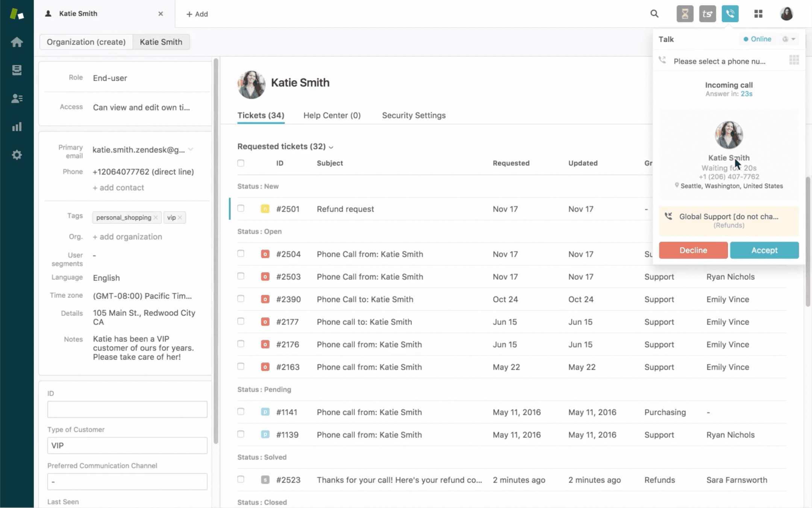The image size is (812, 508).
Task: Click the Apps grid icon
Action: click(758, 14)
